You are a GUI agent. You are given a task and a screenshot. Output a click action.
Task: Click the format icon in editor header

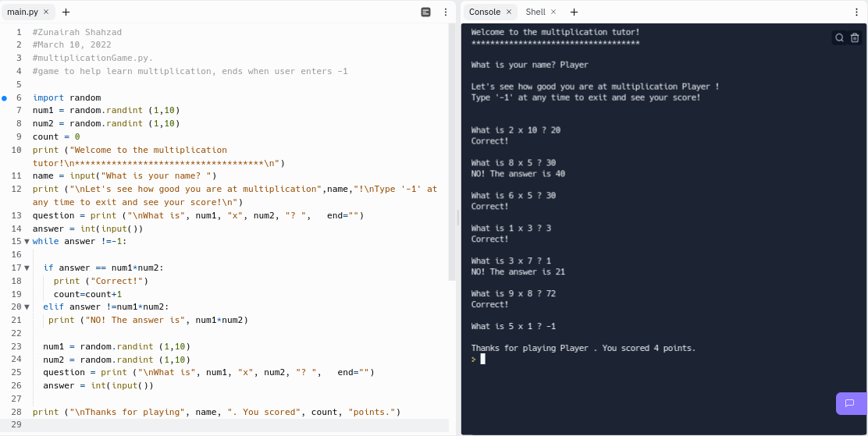point(425,12)
